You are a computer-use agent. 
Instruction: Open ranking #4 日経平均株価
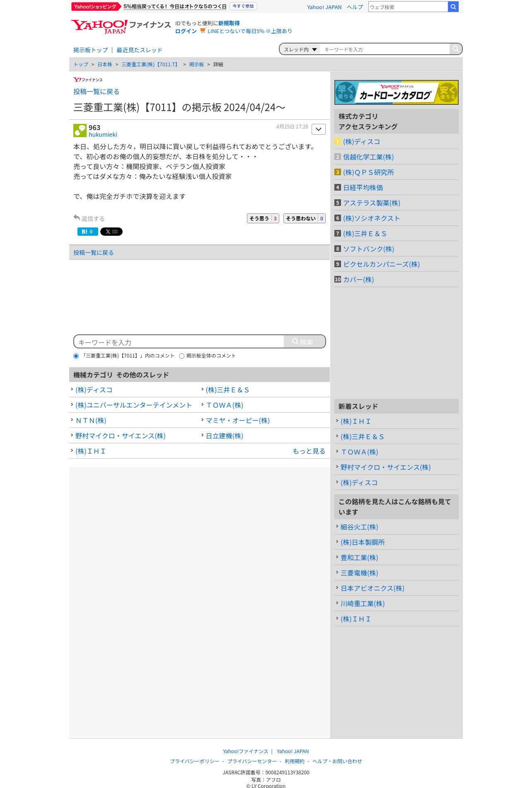coord(363,188)
